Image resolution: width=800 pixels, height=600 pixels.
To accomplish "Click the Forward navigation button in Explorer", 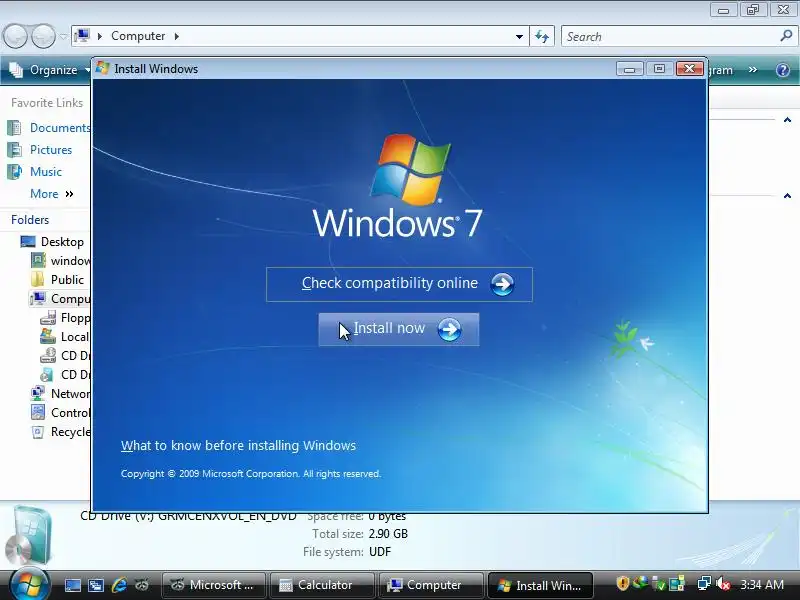I will coord(44,36).
